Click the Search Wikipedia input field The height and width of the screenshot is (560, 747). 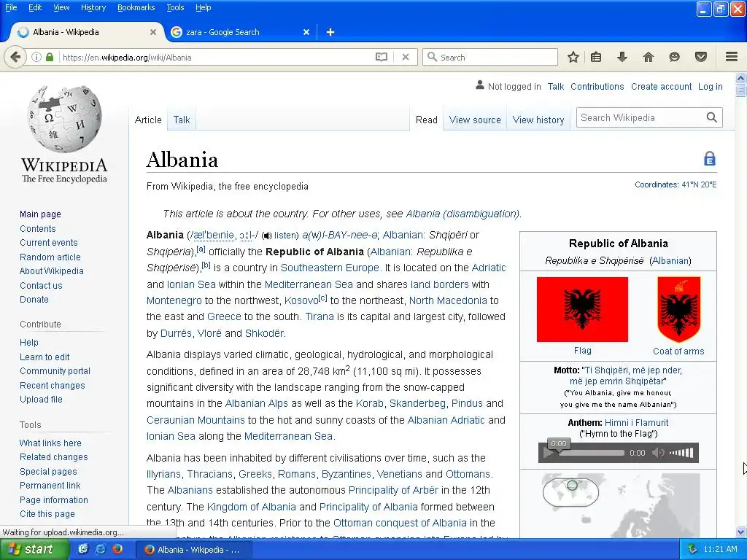tap(640, 117)
